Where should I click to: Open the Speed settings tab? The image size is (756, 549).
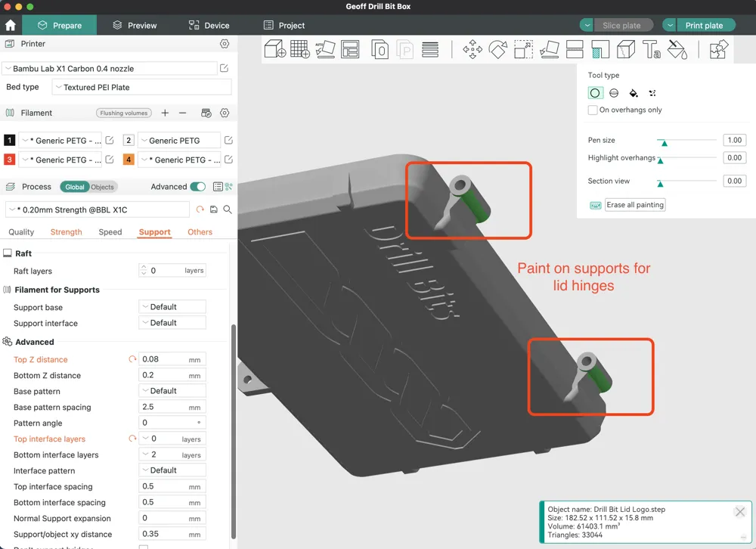coord(110,232)
